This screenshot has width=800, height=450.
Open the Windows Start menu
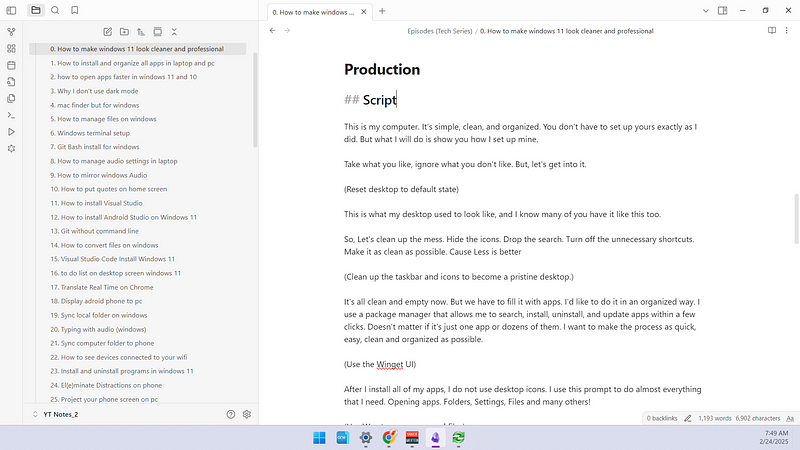(x=319, y=438)
